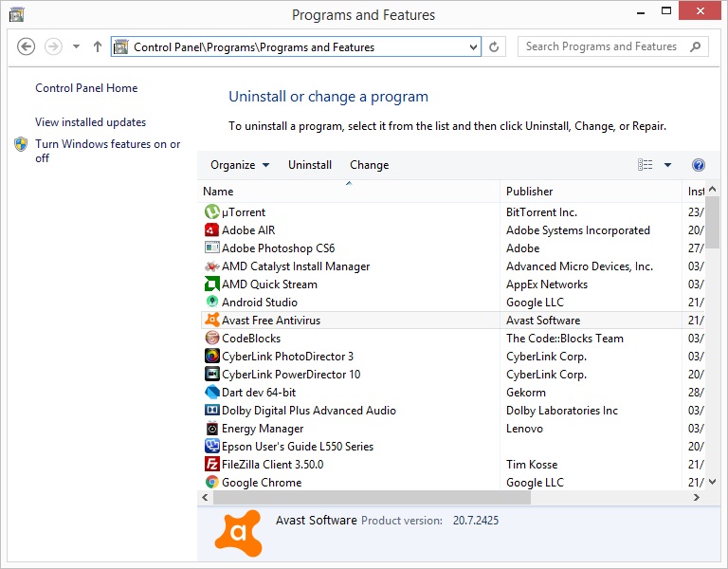Expand the view options dropdown arrow
Image resolution: width=728 pixels, height=569 pixels.
tap(667, 165)
